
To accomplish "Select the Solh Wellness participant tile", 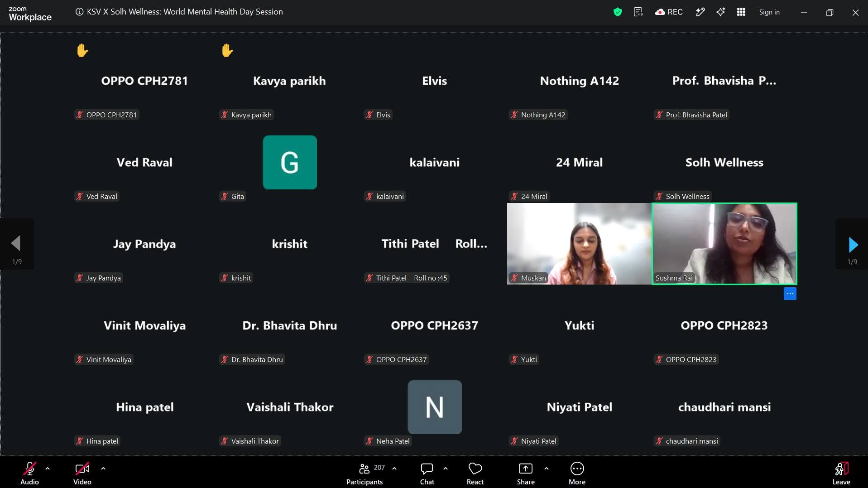I will click(x=724, y=162).
